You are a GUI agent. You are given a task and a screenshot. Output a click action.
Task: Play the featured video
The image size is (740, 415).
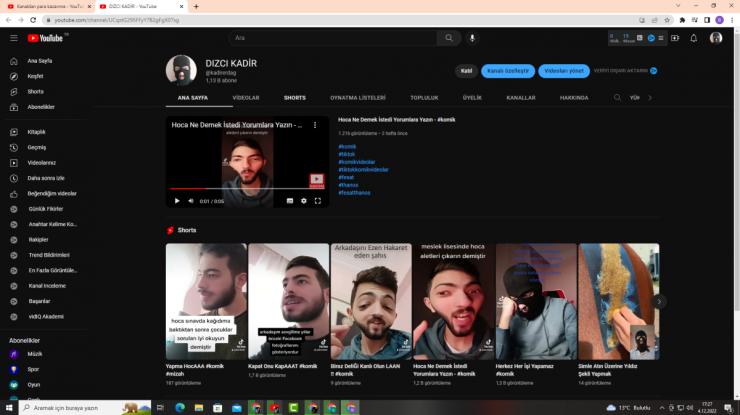click(177, 201)
